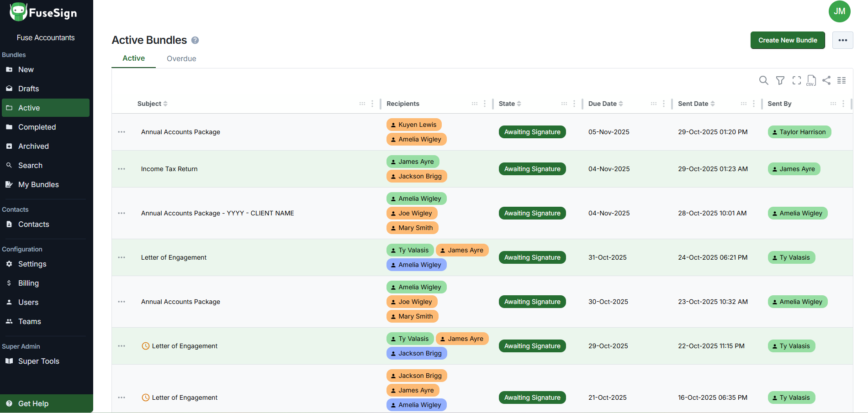Click Kuyen Lewis recipient chip
868x413 pixels.
(414, 125)
